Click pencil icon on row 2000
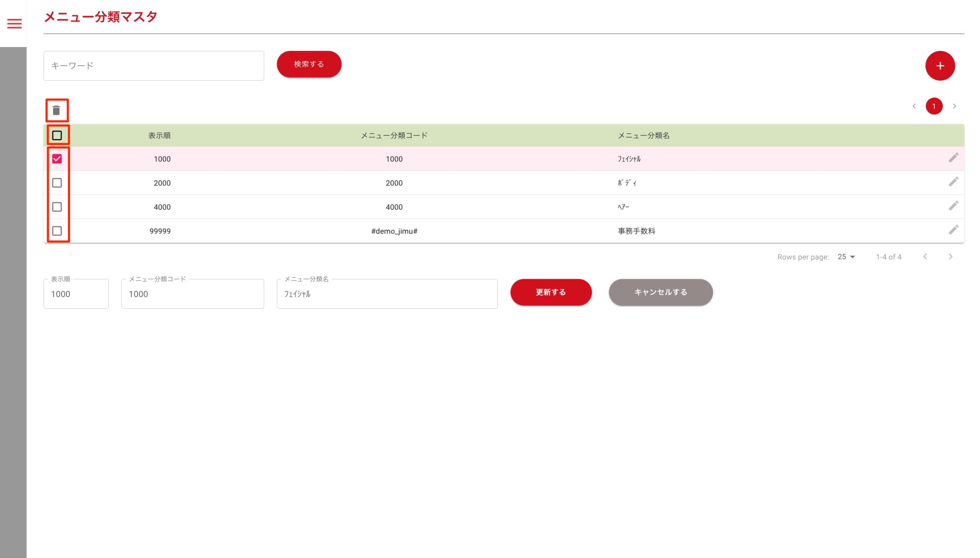 point(953,182)
